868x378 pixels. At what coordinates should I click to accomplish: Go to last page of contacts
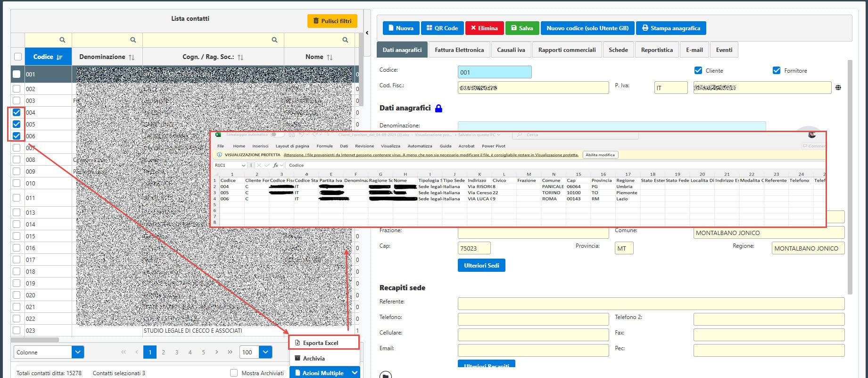[x=230, y=352]
